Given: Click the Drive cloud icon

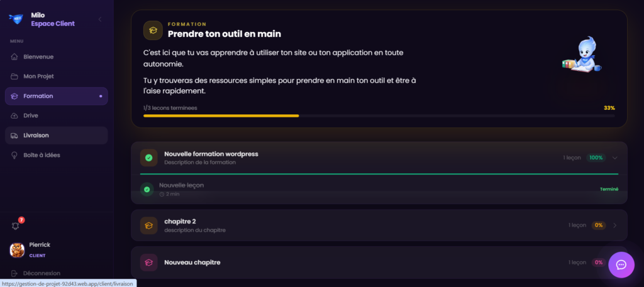Looking at the screenshot, I should click(14, 116).
